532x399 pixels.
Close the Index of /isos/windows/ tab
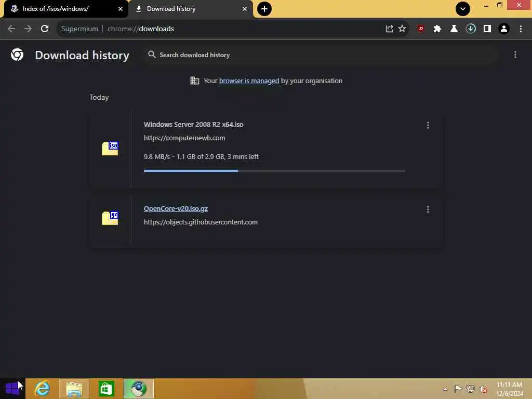click(x=121, y=9)
